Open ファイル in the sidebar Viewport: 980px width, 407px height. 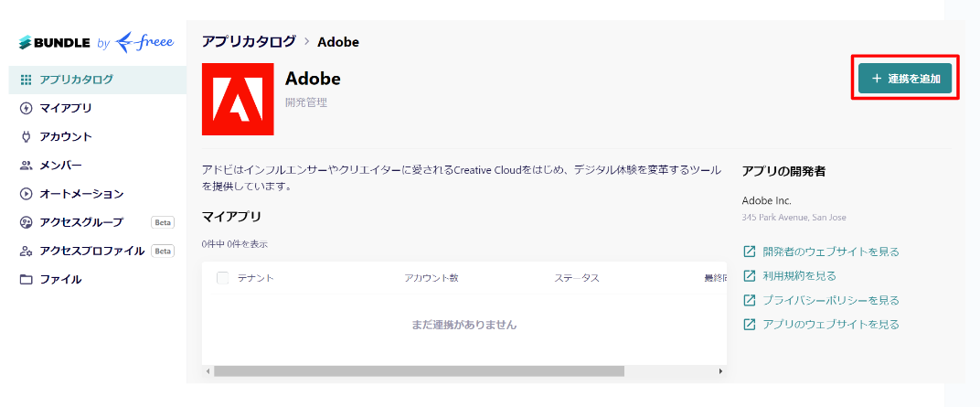[x=98, y=280]
